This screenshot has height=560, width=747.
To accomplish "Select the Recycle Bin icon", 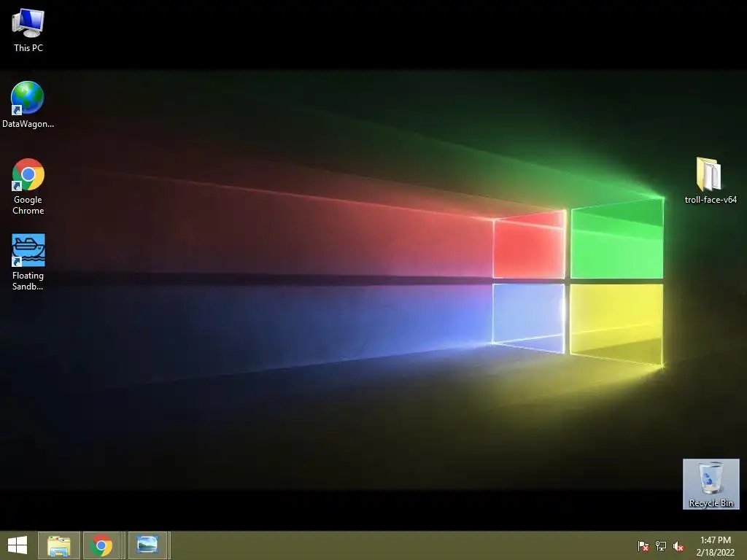I will (x=711, y=484).
